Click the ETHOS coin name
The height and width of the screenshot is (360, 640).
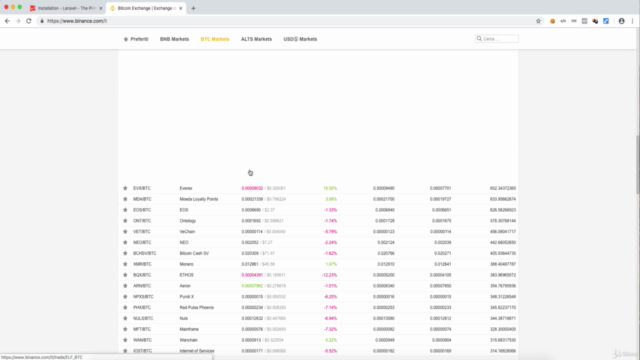187,275
